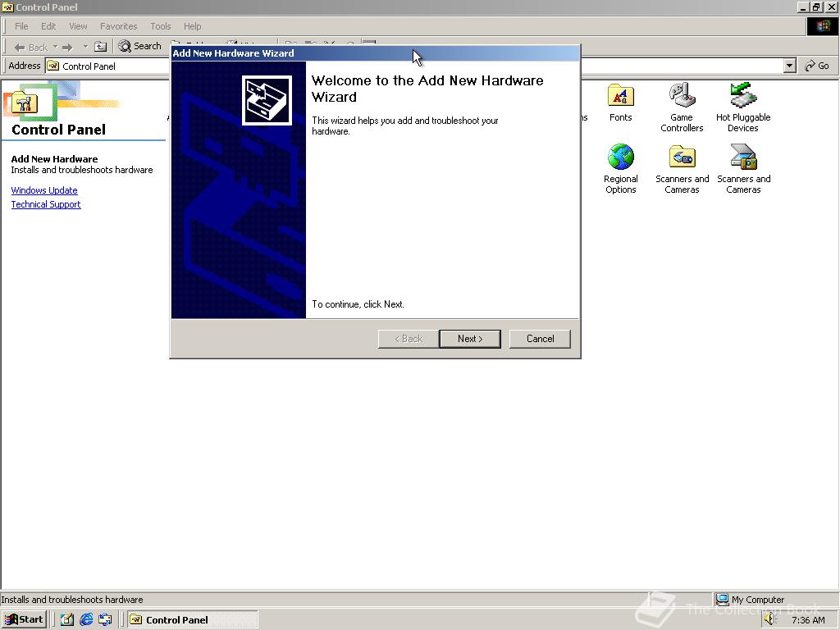Open Back button history dropdown arrow
840x630 pixels.
(x=55, y=47)
